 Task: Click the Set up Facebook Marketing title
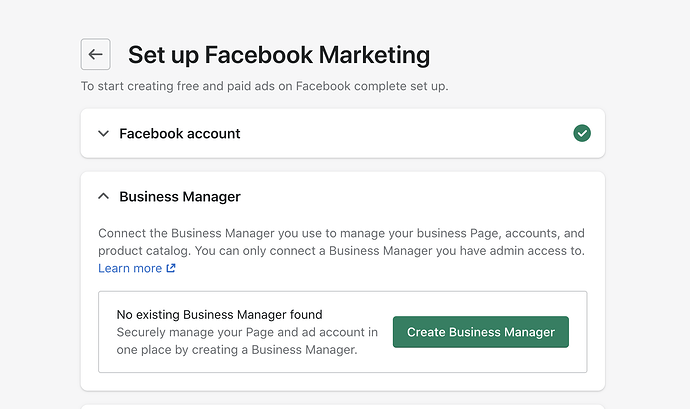[x=278, y=54]
